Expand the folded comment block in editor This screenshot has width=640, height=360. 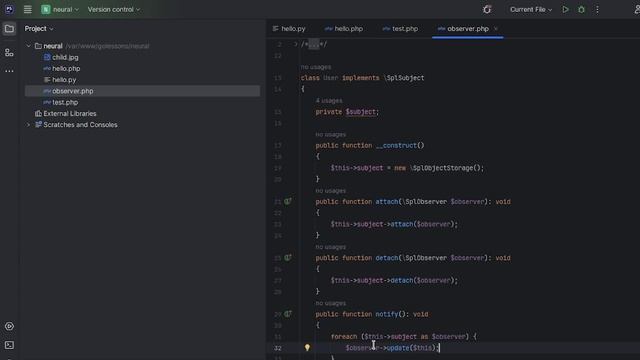[x=296, y=44]
